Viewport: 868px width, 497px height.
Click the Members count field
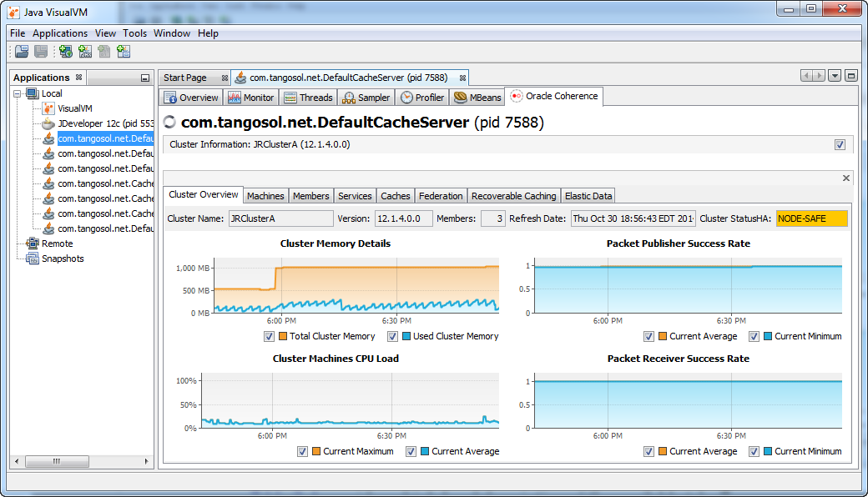[x=492, y=218]
